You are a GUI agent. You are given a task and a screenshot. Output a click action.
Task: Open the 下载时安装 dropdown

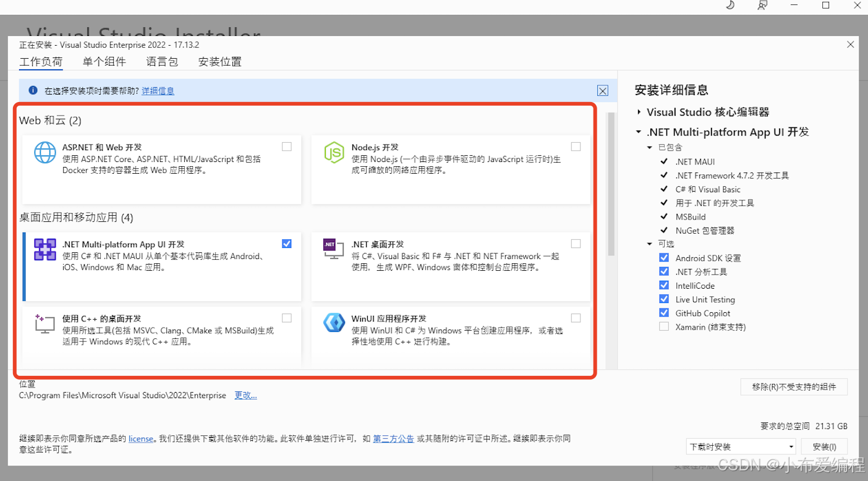pyautogui.click(x=741, y=446)
